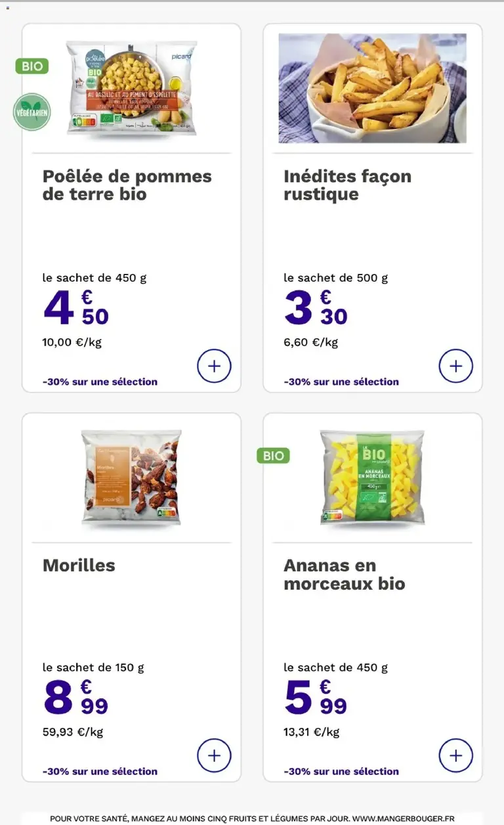This screenshot has height=825, width=504.
Task: Open Ananas en morceaux bio title
Action: [x=344, y=575]
